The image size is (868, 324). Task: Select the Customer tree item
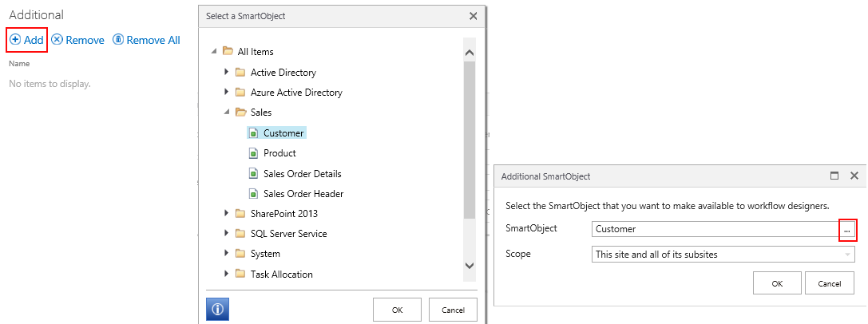pos(284,132)
